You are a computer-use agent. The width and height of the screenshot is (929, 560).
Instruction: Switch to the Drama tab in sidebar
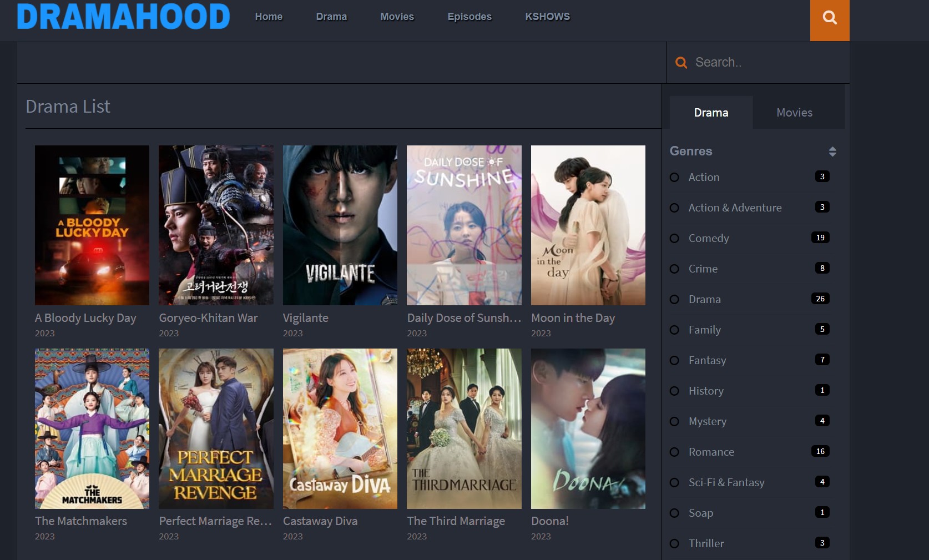click(711, 113)
